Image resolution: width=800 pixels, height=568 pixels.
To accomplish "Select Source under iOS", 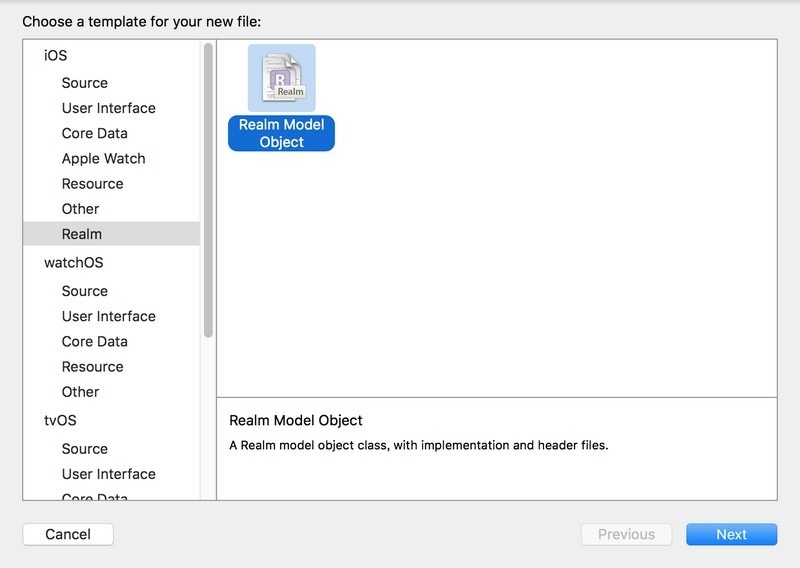I will (x=85, y=83).
